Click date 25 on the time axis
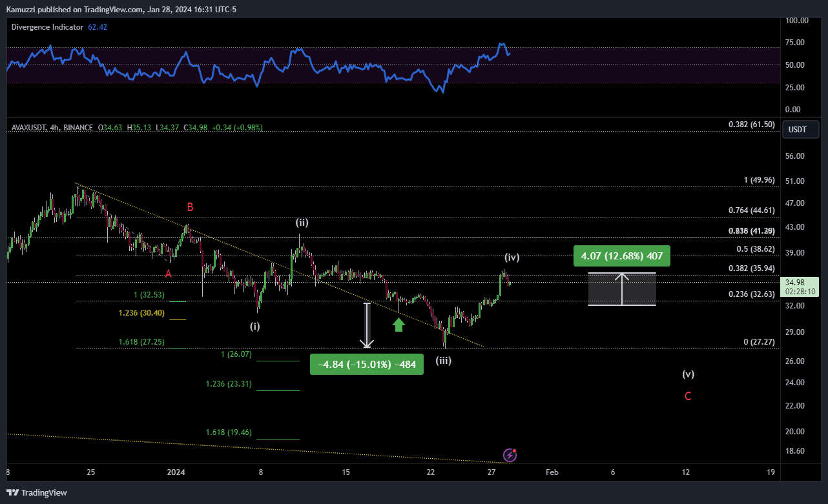This screenshot has width=828, height=504. coord(90,472)
